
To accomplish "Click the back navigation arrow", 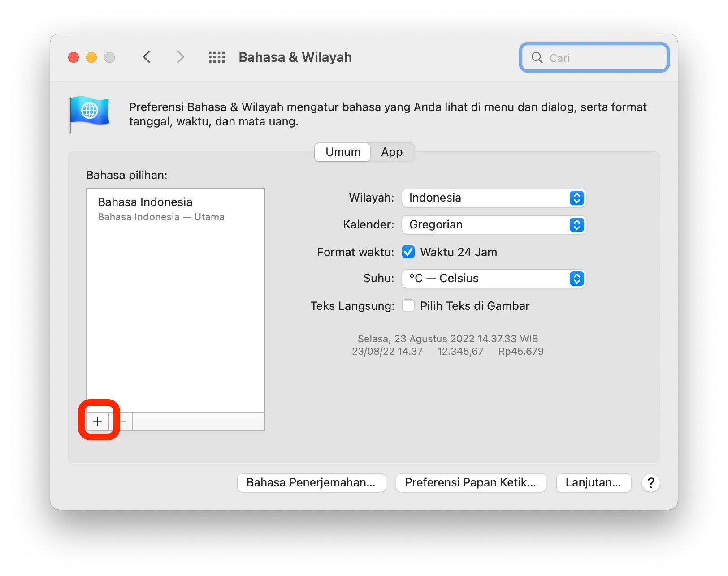I will tap(147, 57).
